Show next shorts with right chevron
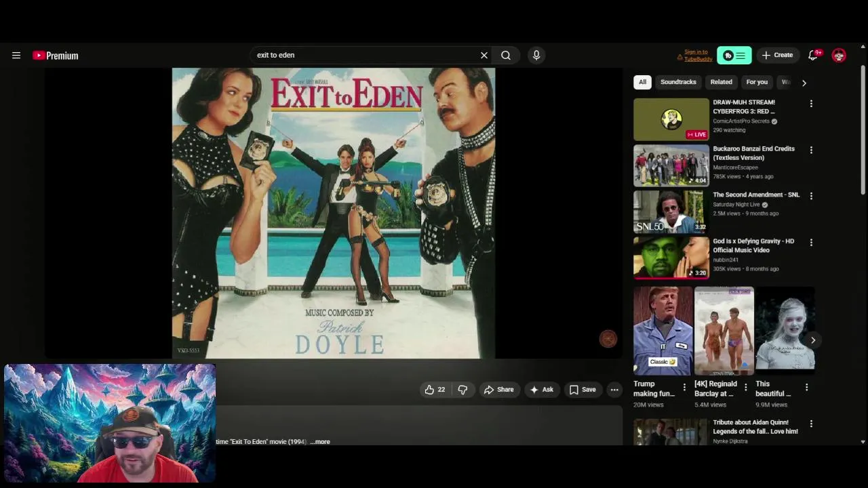This screenshot has height=488, width=868. coord(812,340)
